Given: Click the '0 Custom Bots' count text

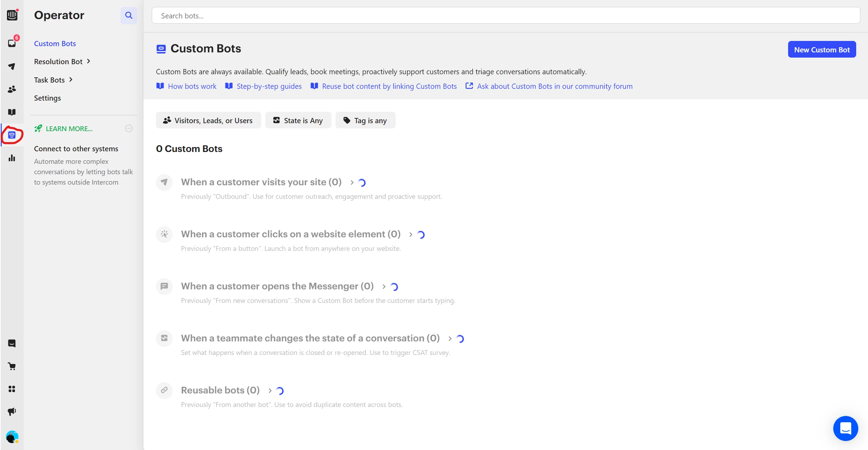Looking at the screenshot, I should click(189, 148).
